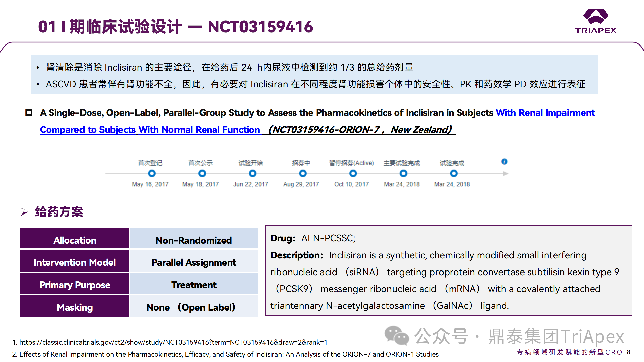Click the Intervention Model table cell
The image size is (644, 362).
75,262
